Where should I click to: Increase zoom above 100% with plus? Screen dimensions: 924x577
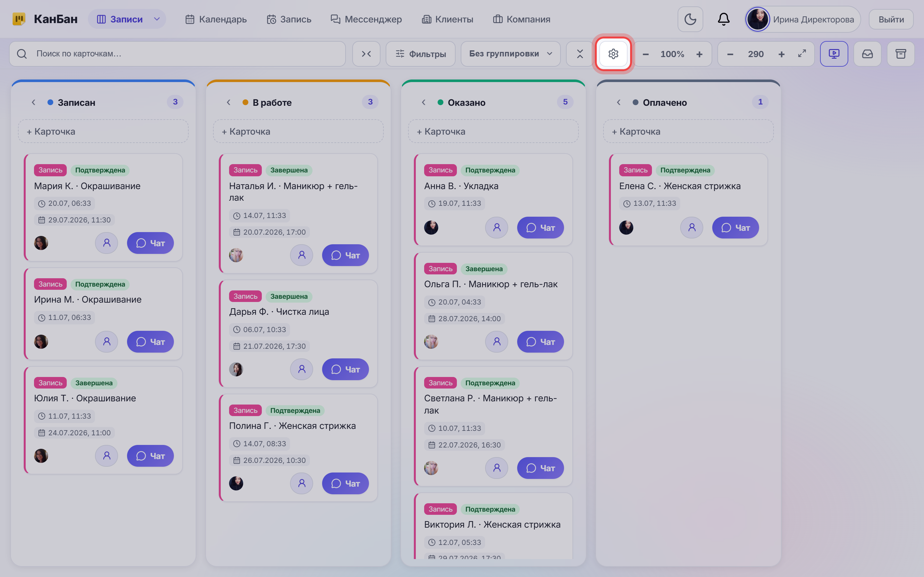[x=699, y=54]
